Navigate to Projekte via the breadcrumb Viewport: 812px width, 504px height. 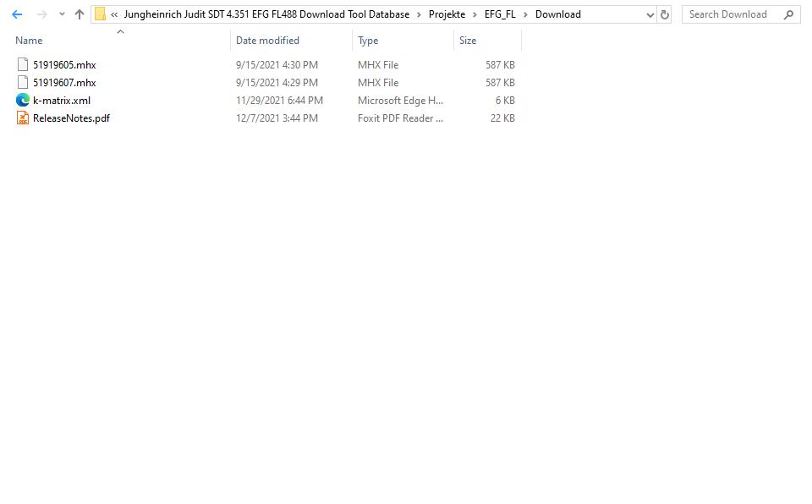pos(447,14)
